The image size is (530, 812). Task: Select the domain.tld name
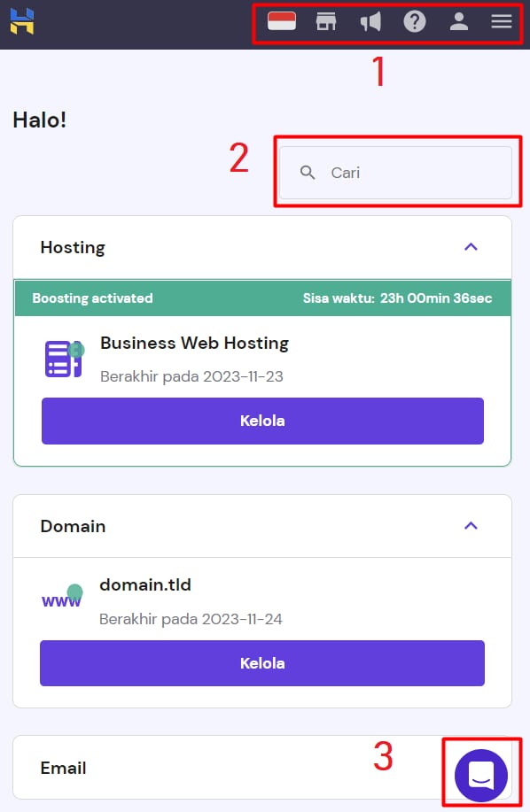point(145,584)
